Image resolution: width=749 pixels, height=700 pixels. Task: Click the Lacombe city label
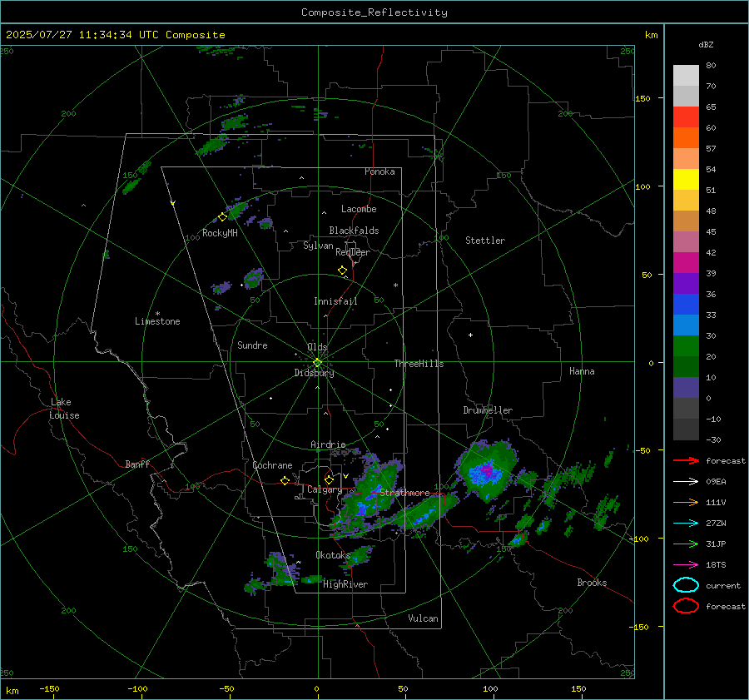click(359, 209)
